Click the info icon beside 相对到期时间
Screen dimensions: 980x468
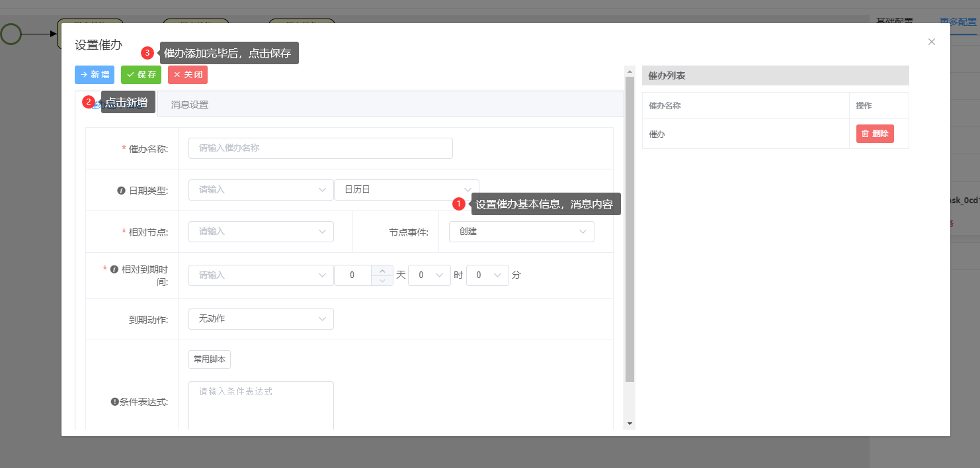pos(114,269)
